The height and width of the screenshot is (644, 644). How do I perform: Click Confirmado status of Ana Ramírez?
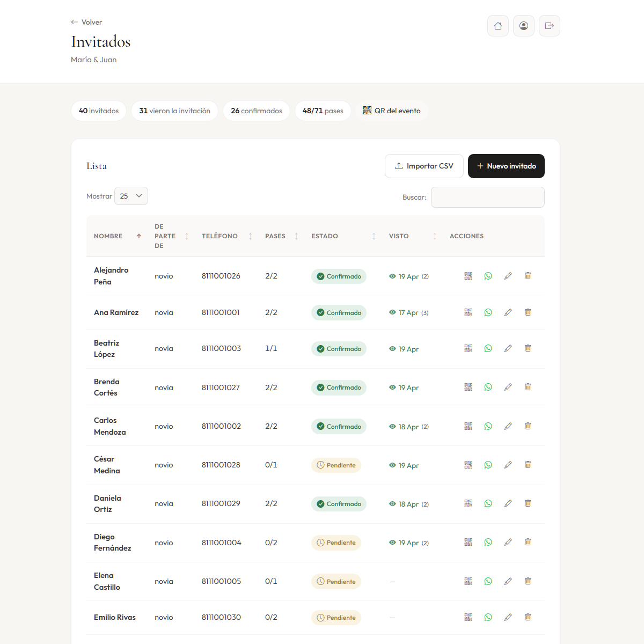point(339,312)
